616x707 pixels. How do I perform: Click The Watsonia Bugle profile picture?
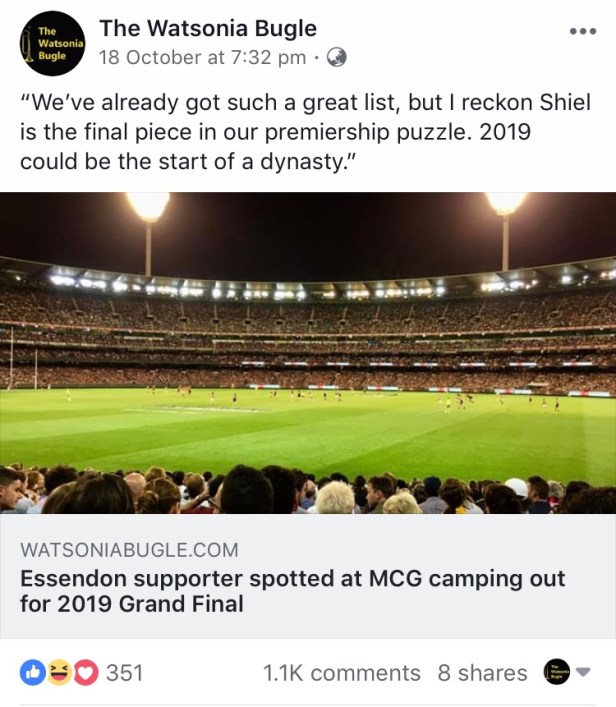tap(53, 45)
